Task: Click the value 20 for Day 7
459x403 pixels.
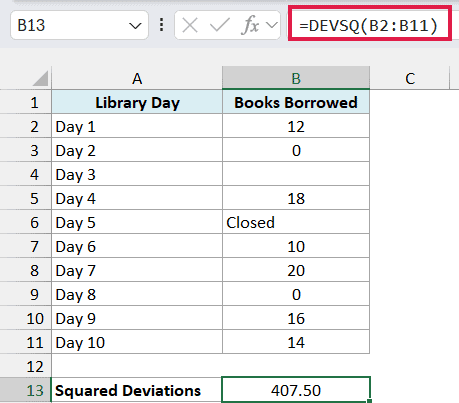Action: tap(296, 270)
